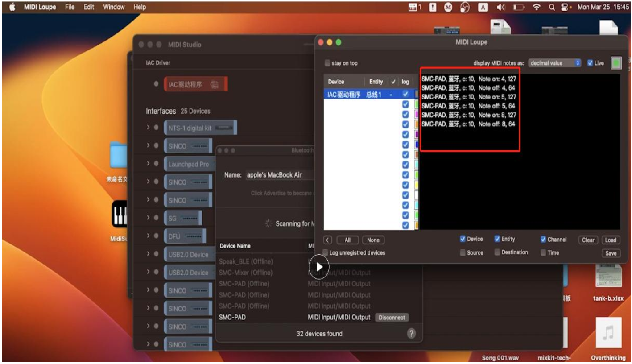Enable the Destination checkbox
Viewport: 632px width, 364px height.
497,252
